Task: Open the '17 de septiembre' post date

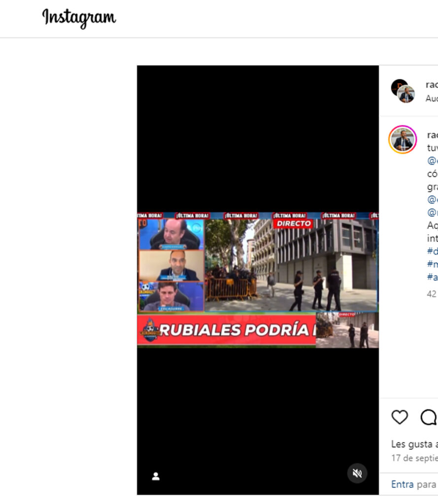Action: (x=414, y=458)
